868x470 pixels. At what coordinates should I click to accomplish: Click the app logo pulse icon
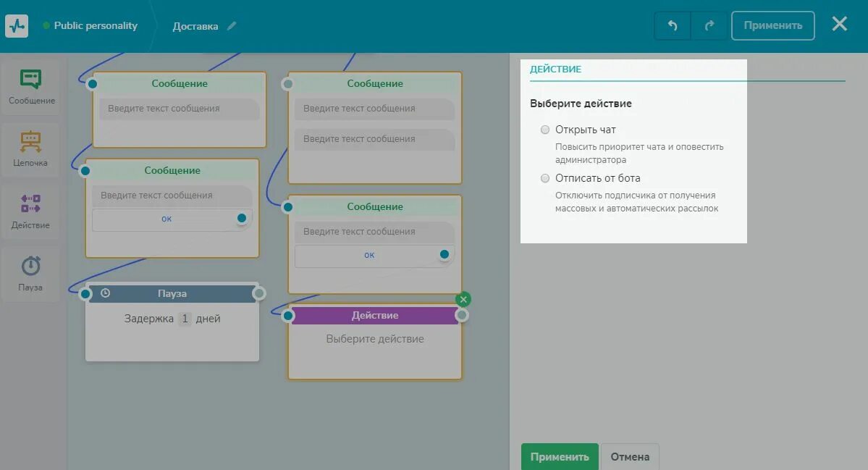(x=17, y=26)
